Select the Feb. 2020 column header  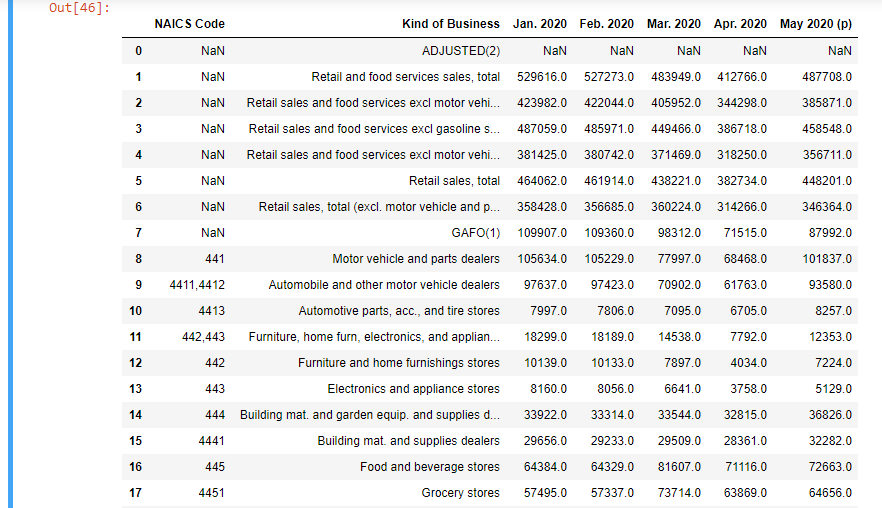[x=606, y=23]
